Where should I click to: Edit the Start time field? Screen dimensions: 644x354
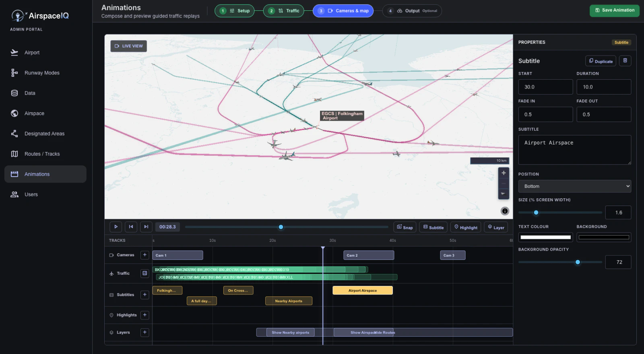(545, 87)
